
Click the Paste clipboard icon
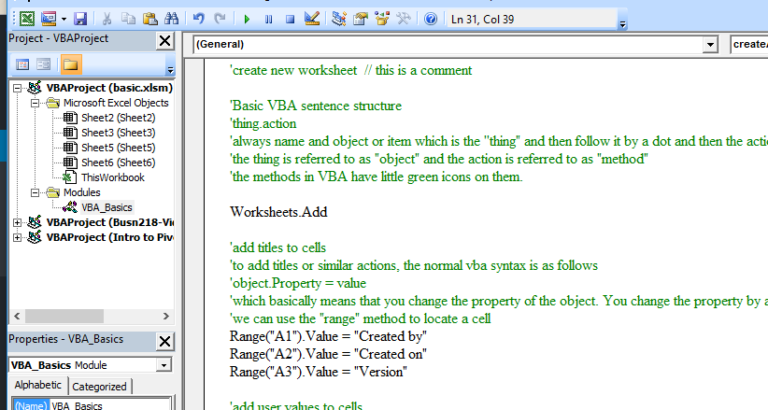(x=150, y=19)
